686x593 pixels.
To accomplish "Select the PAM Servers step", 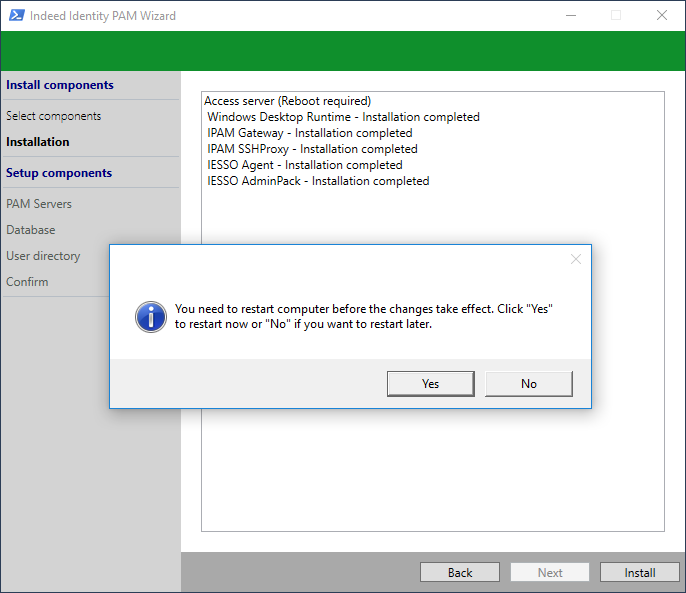I will (39, 204).
